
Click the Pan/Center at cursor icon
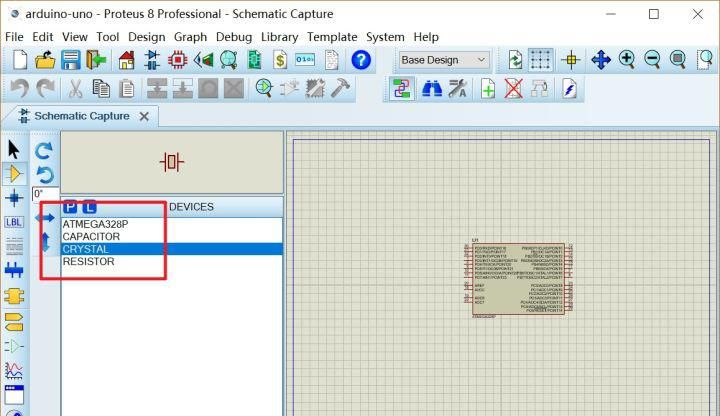[601, 60]
